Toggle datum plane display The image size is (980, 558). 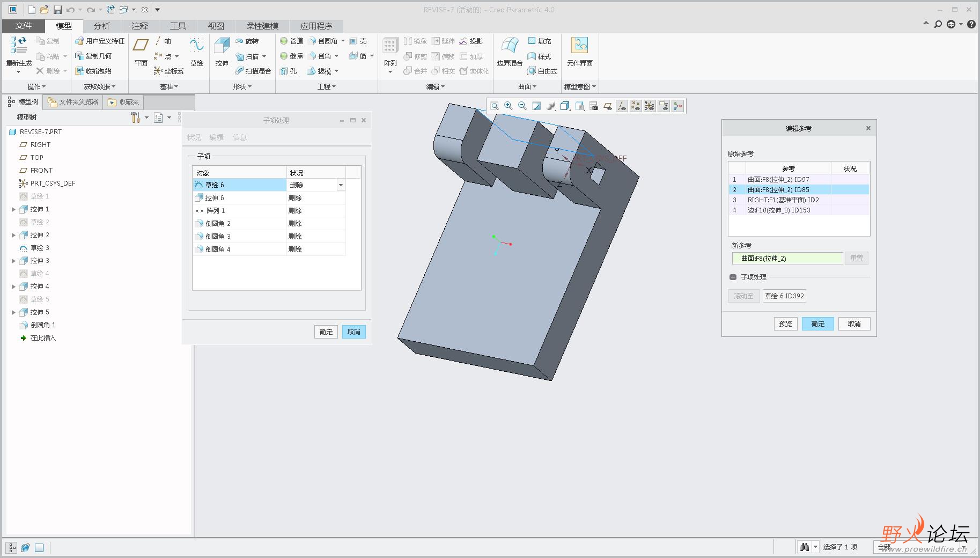point(607,106)
